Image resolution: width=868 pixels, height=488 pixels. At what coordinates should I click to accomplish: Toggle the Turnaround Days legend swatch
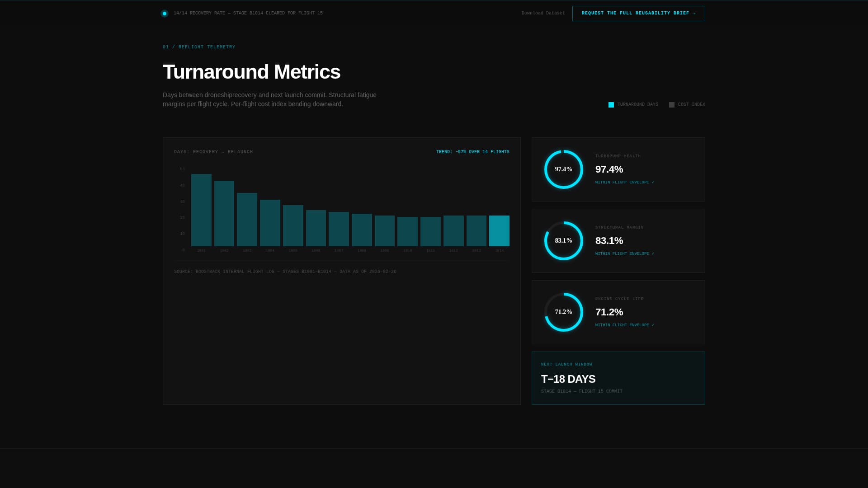pyautogui.click(x=611, y=105)
